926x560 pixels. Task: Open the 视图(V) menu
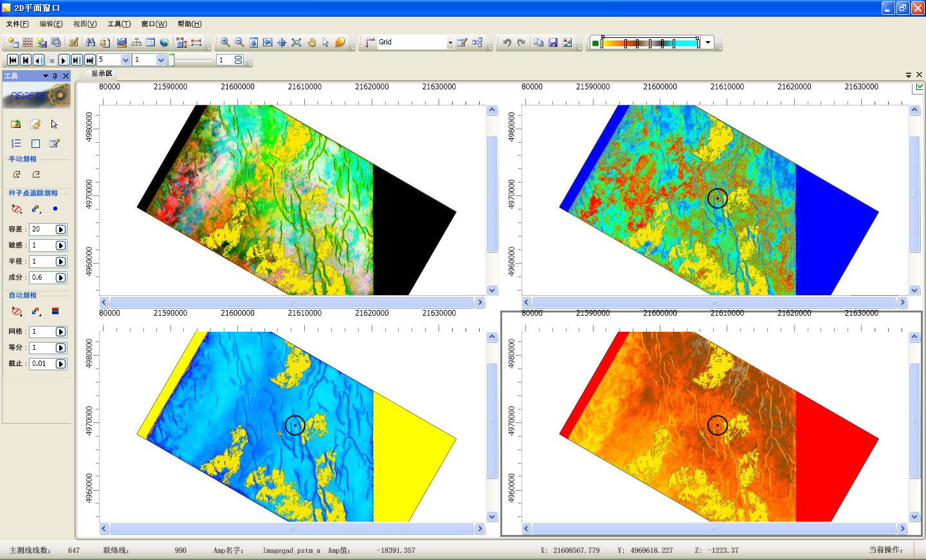click(85, 24)
